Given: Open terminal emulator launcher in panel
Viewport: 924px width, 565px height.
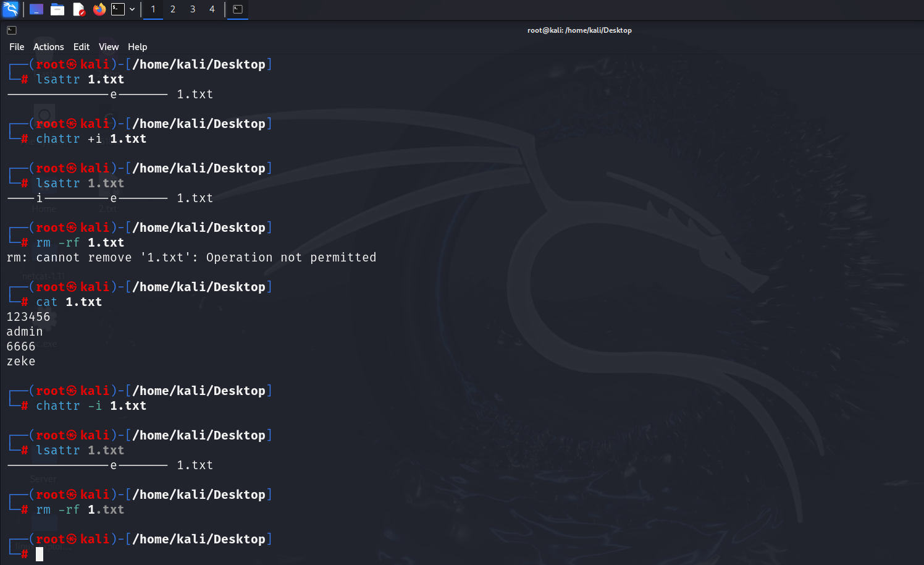Looking at the screenshot, I should 118,9.
